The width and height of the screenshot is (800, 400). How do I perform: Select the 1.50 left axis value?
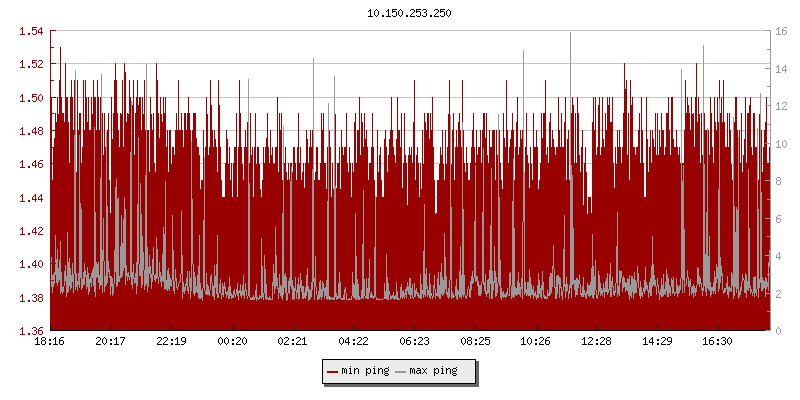click(x=31, y=98)
